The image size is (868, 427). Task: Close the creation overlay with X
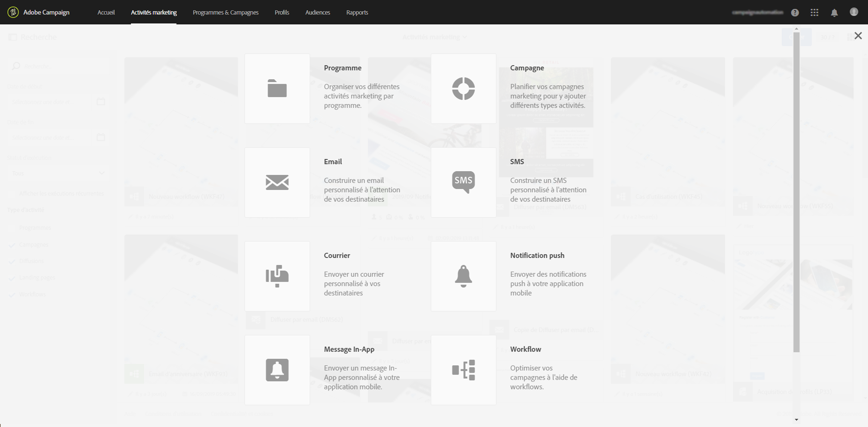point(858,36)
